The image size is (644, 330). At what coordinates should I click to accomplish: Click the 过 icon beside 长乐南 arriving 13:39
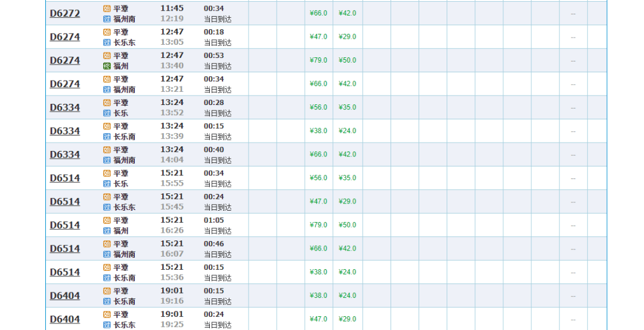(107, 137)
